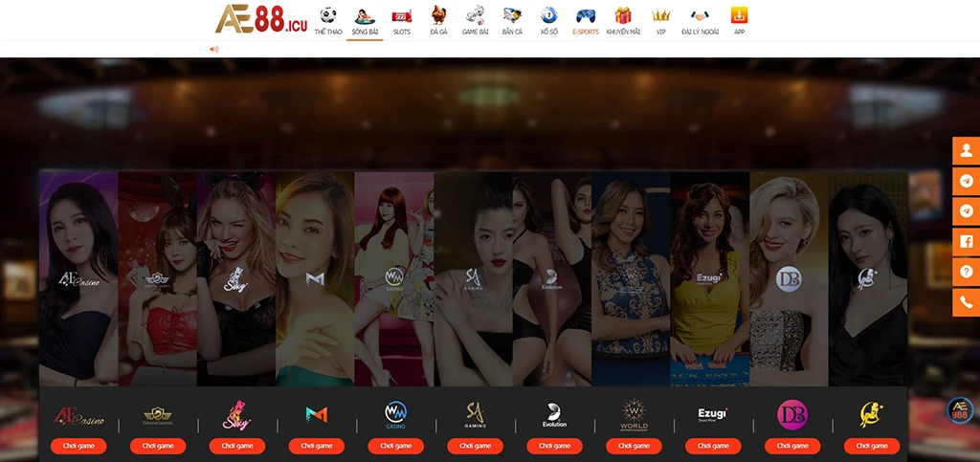
Task: Click the phone call sidebar icon
Action: [966, 302]
